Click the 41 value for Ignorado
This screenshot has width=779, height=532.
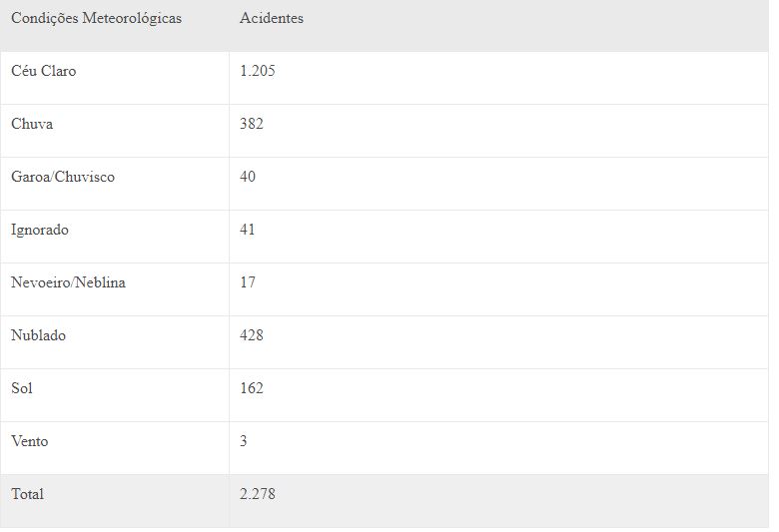pyautogui.click(x=247, y=230)
